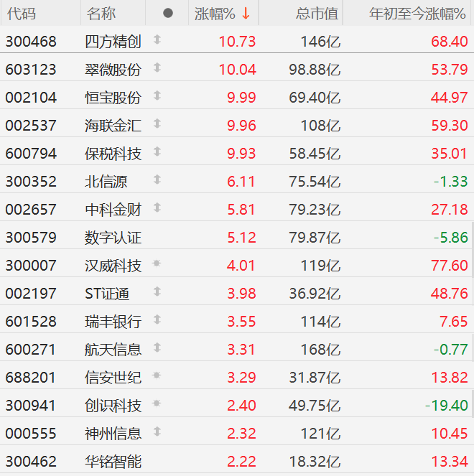Click the 10.04 gain value

(x=238, y=70)
